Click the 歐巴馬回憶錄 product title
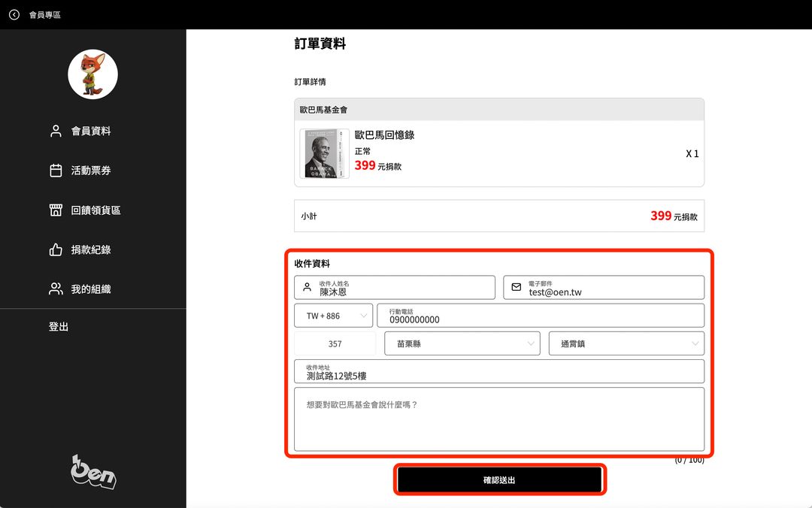 (385, 135)
